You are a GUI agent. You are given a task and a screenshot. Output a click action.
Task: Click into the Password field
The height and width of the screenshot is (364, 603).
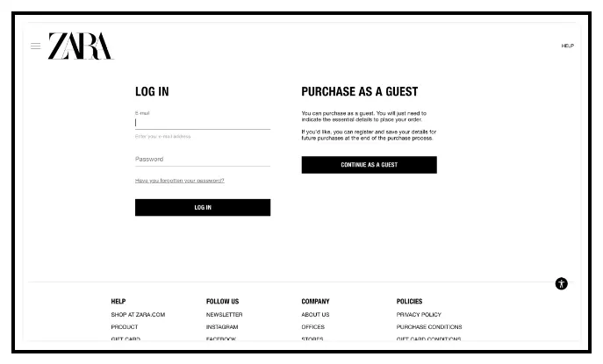click(x=203, y=159)
